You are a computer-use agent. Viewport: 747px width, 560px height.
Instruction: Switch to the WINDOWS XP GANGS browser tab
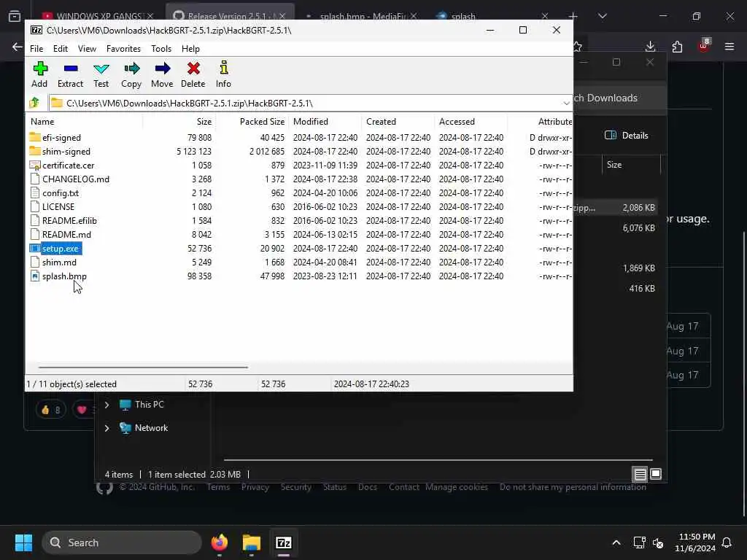point(98,16)
